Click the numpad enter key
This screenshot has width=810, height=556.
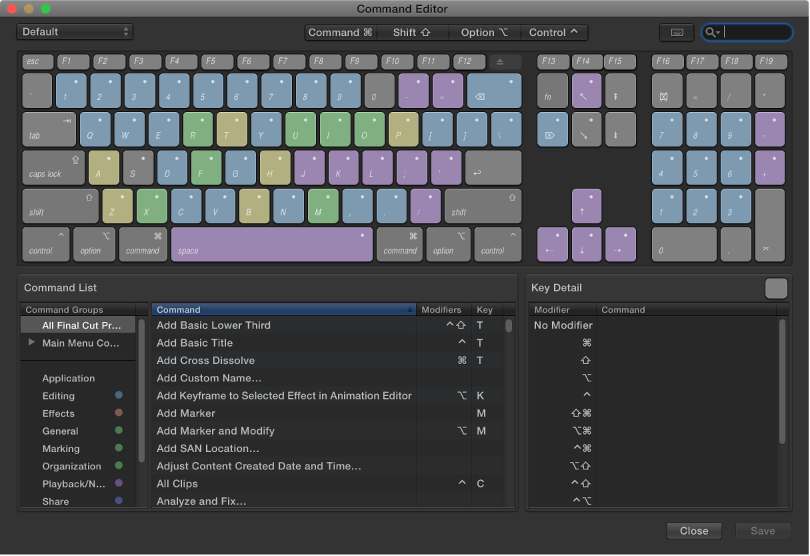pos(770,225)
